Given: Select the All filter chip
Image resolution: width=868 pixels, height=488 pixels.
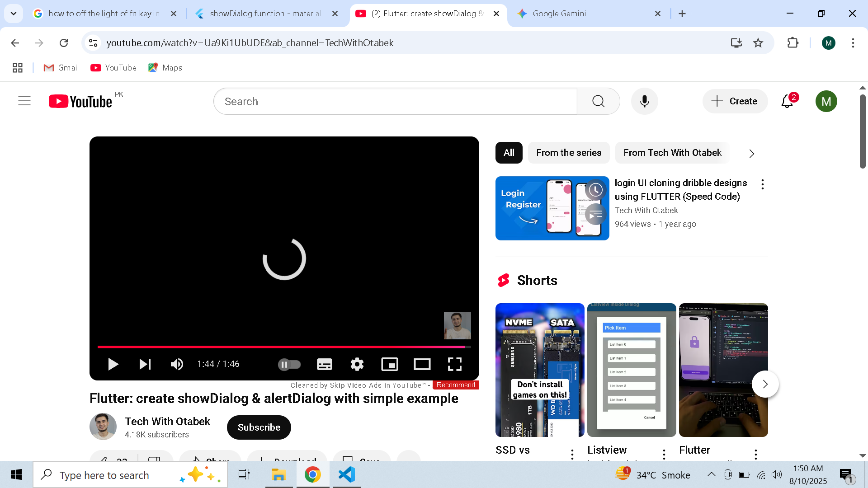Looking at the screenshot, I should [x=509, y=153].
